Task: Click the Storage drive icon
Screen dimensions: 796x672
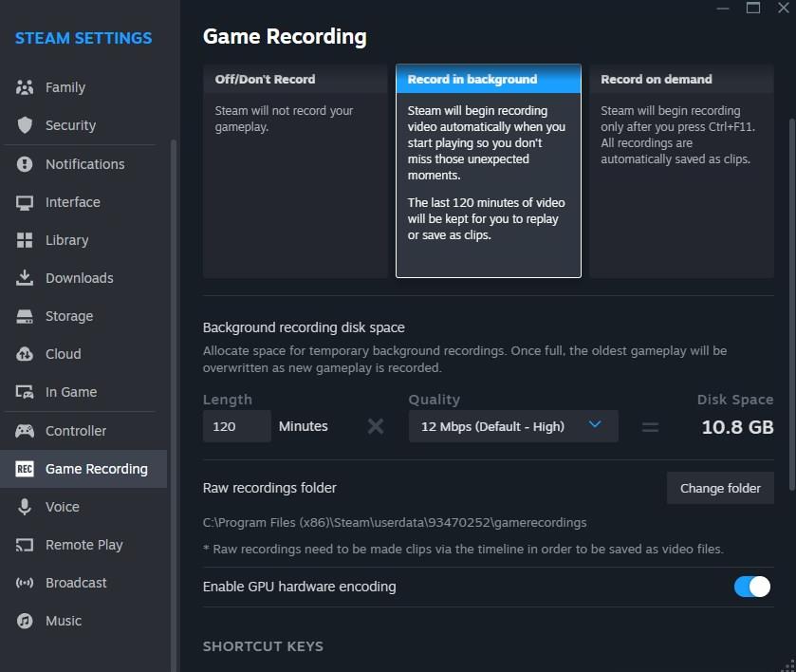Action: pyautogui.click(x=25, y=316)
